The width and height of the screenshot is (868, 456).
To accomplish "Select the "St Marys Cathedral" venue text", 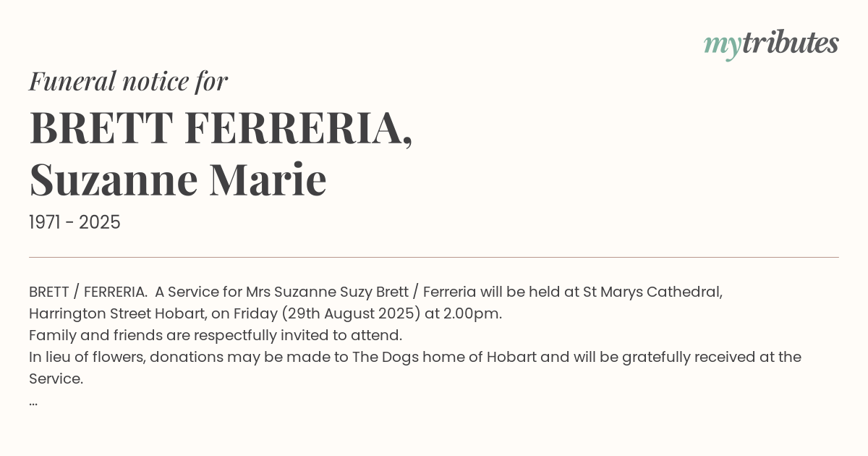I will pyautogui.click(x=652, y=292).
